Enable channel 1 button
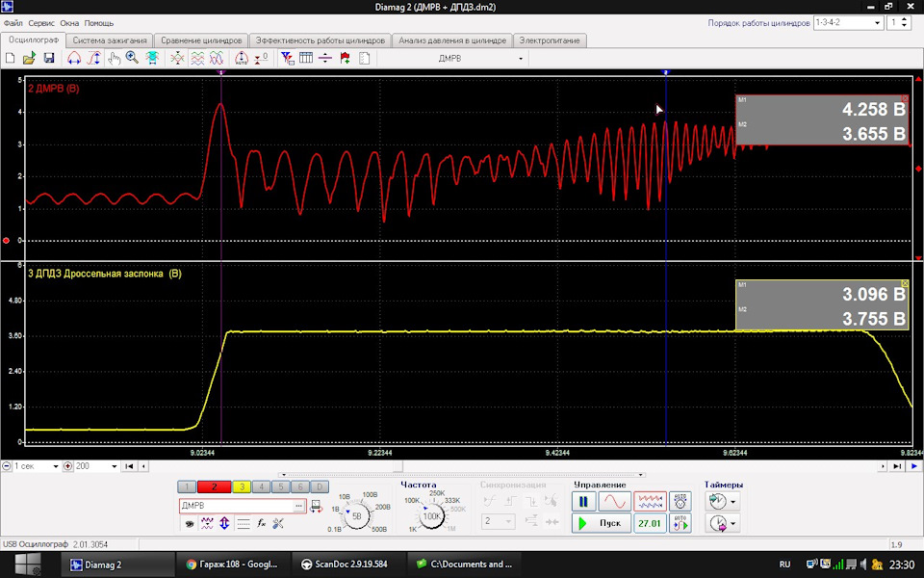Screen dimensions: 924x578 pos(189,486)
